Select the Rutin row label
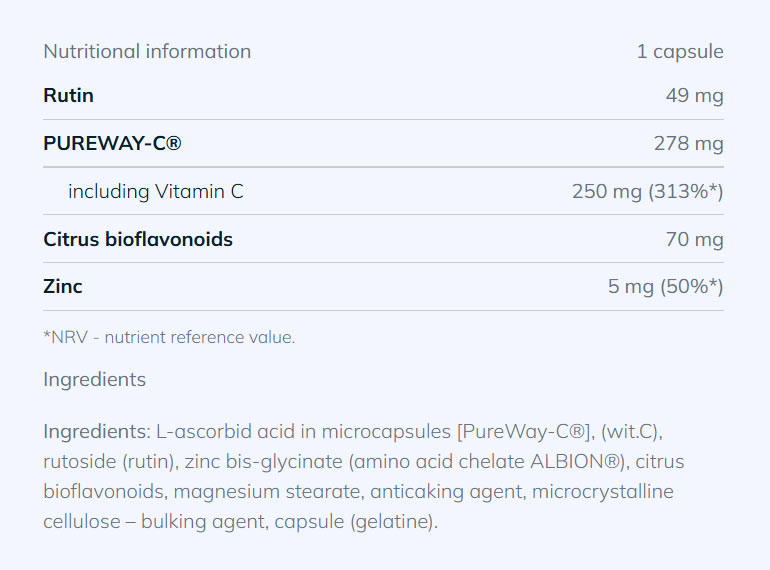This screenshot has width=770, height=570. point(69,96)
